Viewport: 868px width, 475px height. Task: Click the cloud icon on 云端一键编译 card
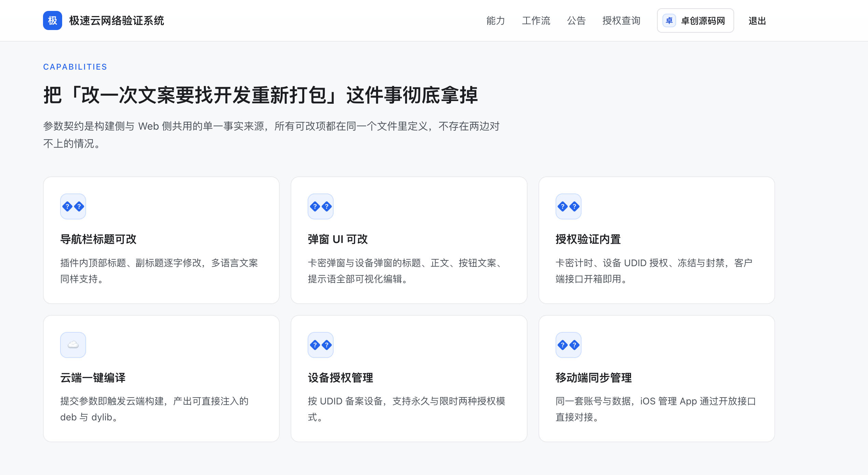tap(73, 345)
